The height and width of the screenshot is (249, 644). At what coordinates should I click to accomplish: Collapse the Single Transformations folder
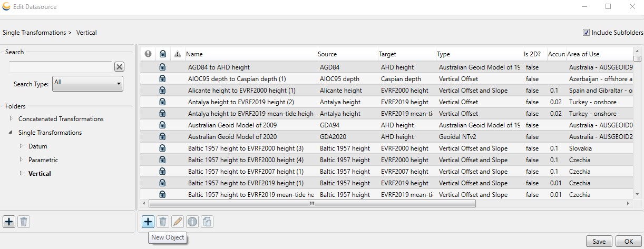(12, 133)
